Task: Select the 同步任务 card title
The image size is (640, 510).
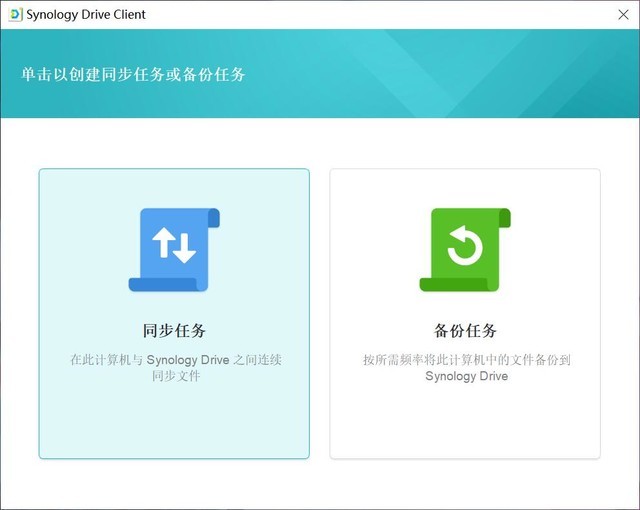Action: [174, 330]
